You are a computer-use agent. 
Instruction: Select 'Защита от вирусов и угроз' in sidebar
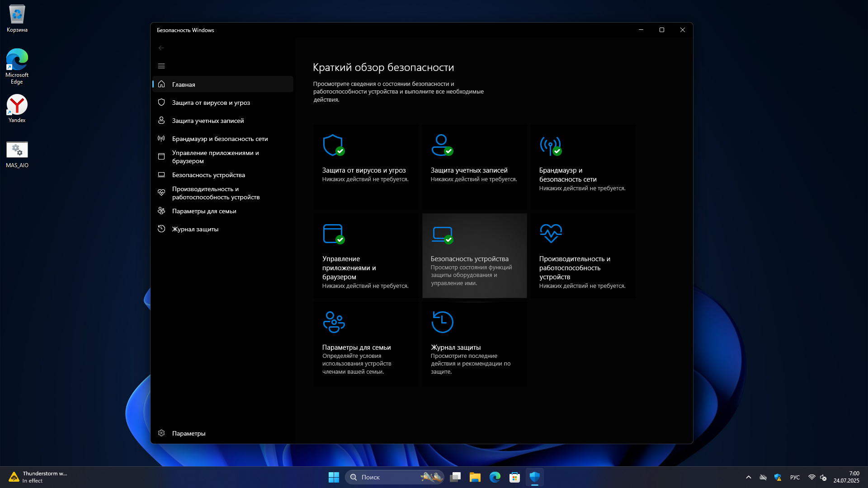pos(211,103)
